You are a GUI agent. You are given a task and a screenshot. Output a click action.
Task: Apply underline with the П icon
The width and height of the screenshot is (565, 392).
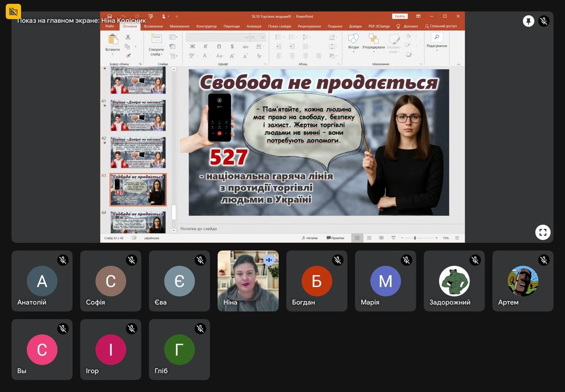pyautogui.click(x=219, y=46)
